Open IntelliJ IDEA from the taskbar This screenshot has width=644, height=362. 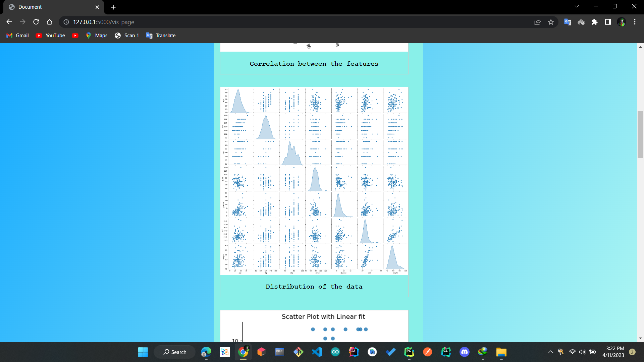point(354,352)
